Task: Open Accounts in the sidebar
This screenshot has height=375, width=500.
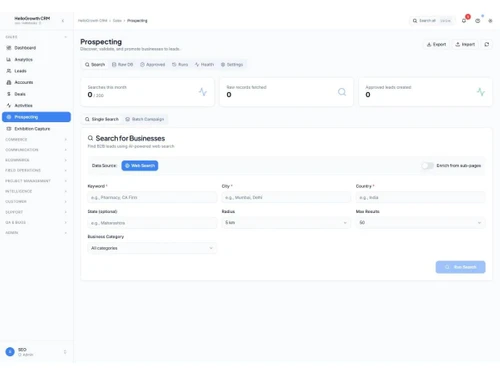Action: click(x=36, y=82)
